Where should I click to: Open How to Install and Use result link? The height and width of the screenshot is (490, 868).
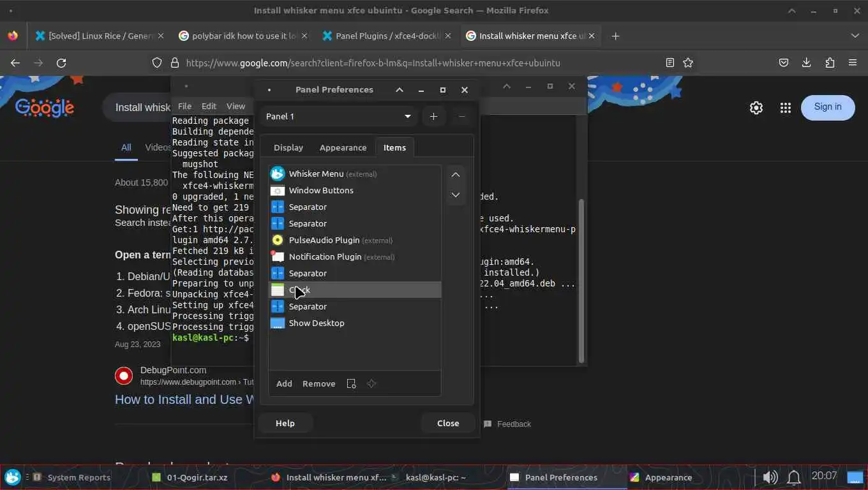coord(186,399)
